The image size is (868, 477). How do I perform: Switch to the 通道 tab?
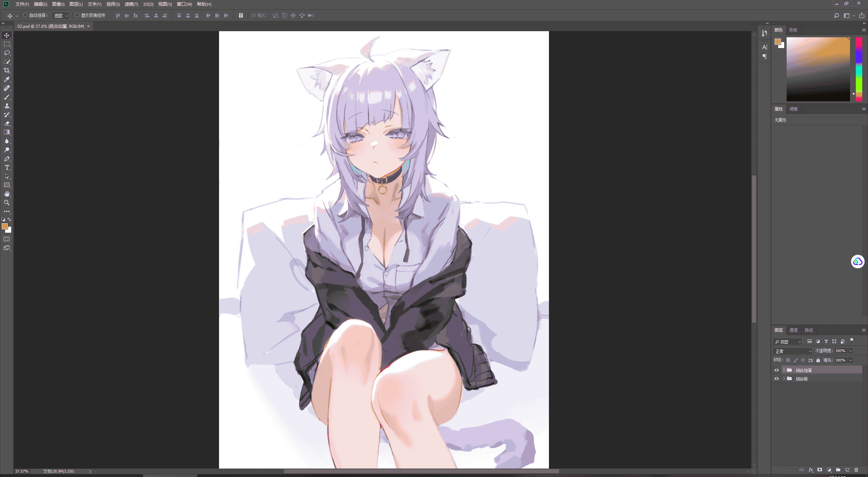(793, 330)
